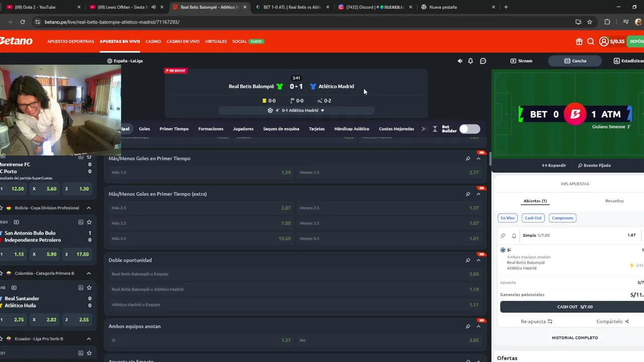This screenshot has height=362, width=644.
Task: Bet on Sí at odds 1.37
Action: click(x=201, y=340)
